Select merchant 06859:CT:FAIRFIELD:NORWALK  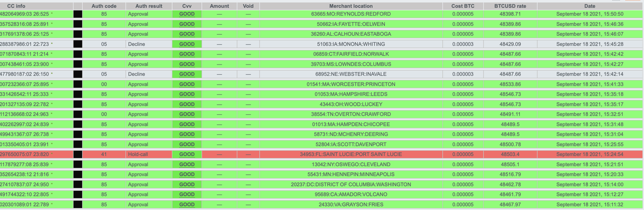(x=351, y=54)
